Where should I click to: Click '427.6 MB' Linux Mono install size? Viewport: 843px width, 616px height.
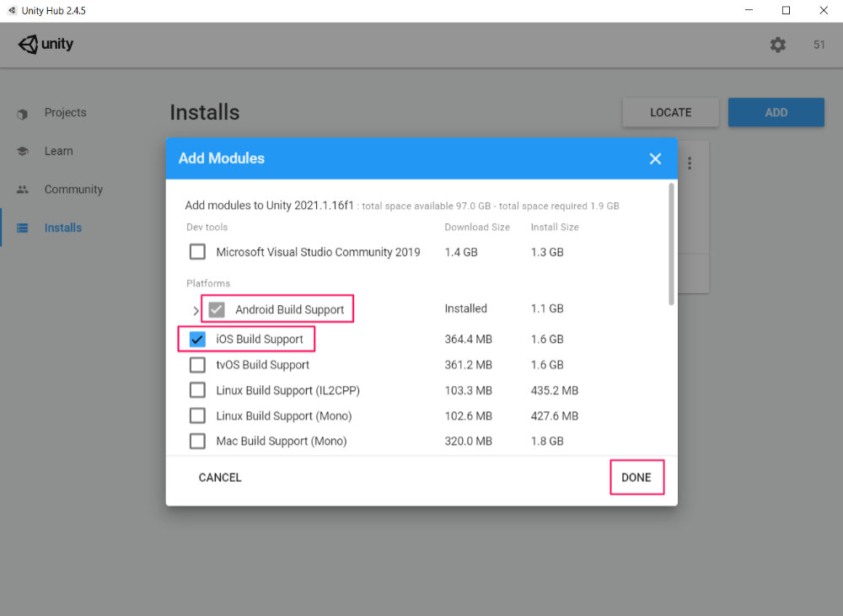[555, 416]
